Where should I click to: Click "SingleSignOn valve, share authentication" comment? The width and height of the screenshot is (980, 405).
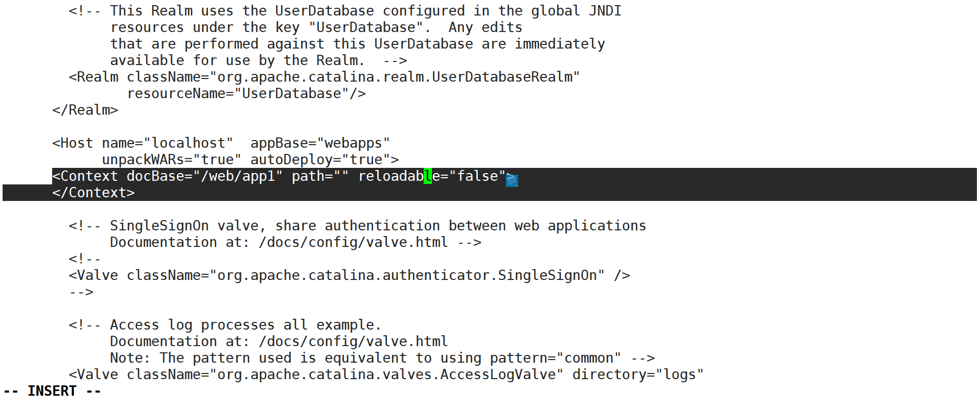point(275,226)
